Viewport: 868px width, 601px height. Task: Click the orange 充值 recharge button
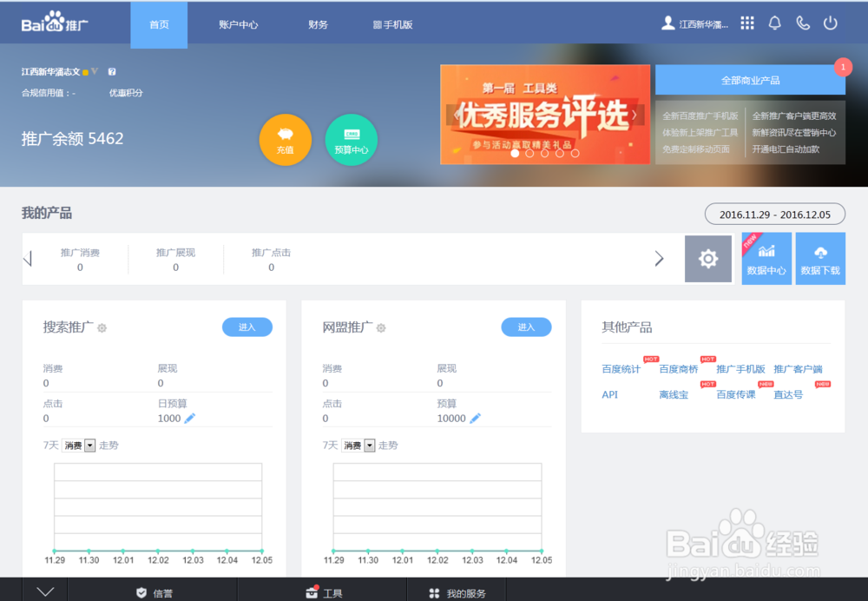point(285,140)
